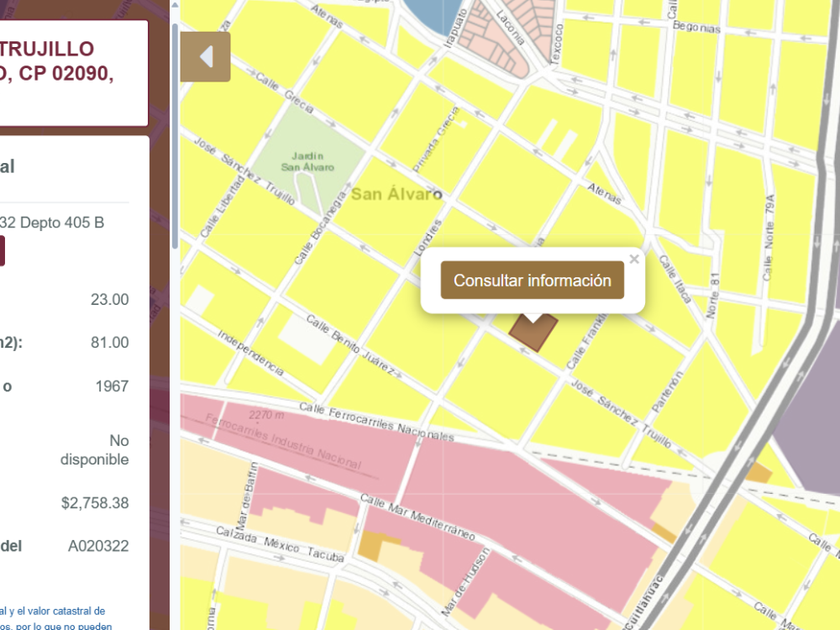
Task: Close the Consultar información popup
Action: pyautogui.click(x=634, y=260)
